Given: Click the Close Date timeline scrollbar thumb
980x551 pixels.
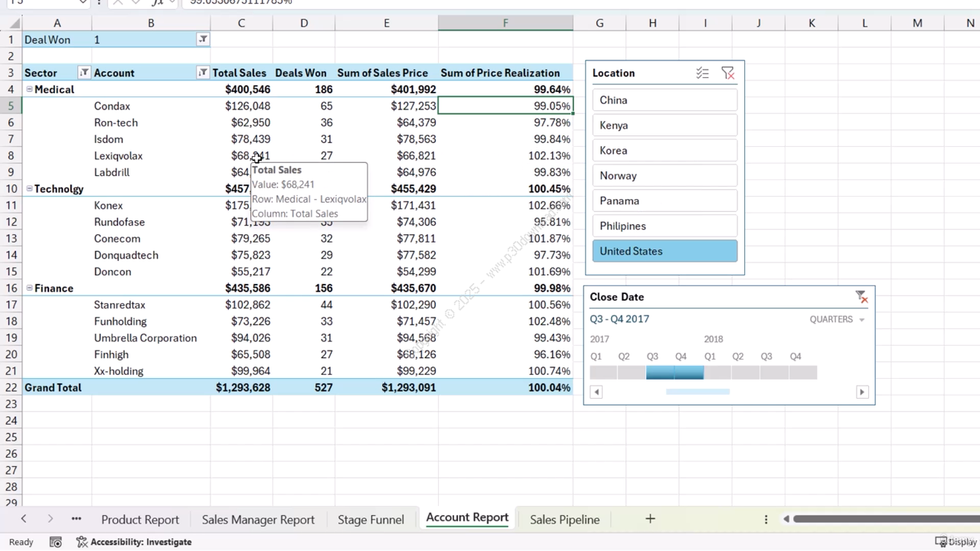Looking at the screenshot, I should 697,392.
